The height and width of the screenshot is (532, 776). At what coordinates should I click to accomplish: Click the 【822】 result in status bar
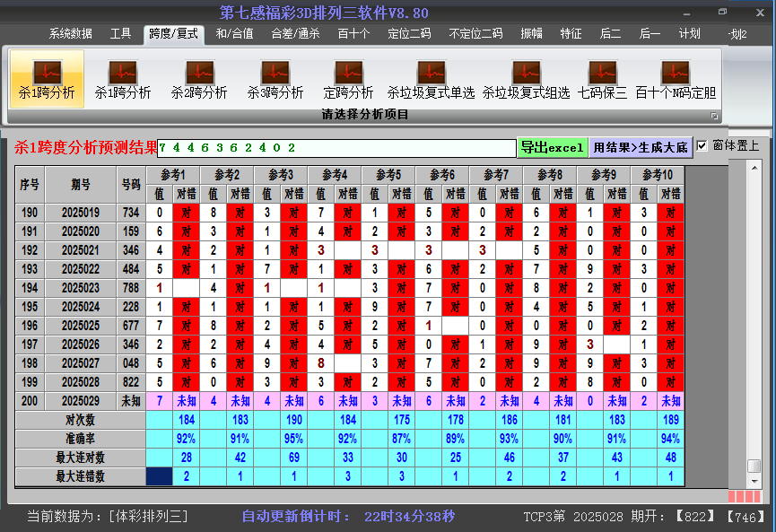point(695,517)
